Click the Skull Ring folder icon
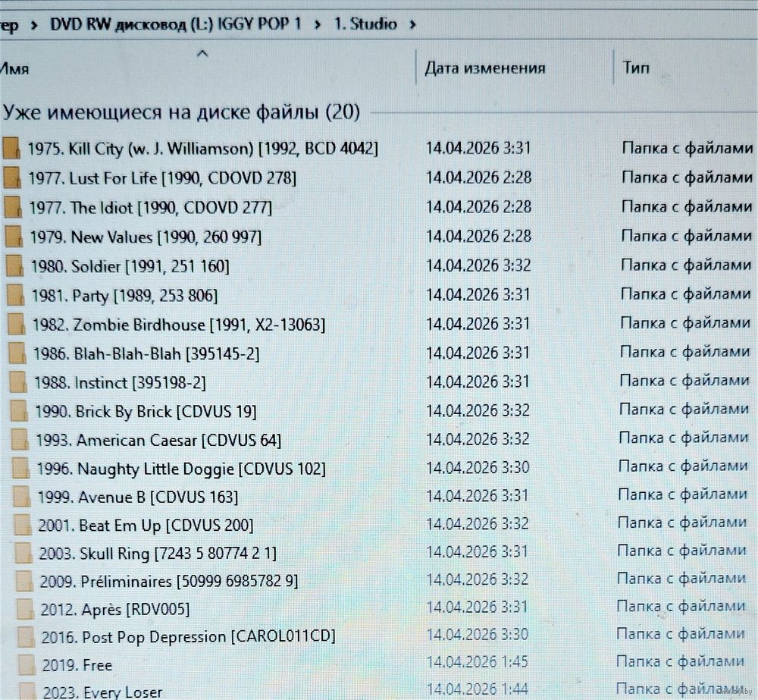758x700 pixels. tap(24, 554)
